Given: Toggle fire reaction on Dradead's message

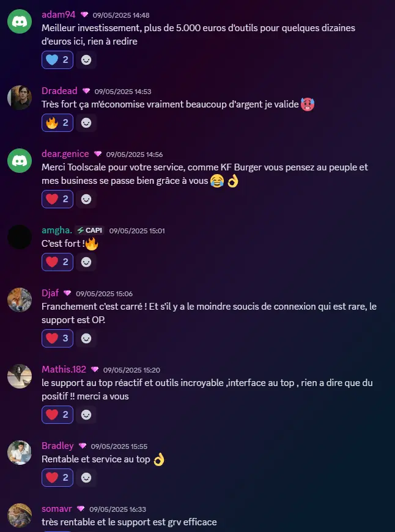Looking at the screenshot, I should (57, 123).
